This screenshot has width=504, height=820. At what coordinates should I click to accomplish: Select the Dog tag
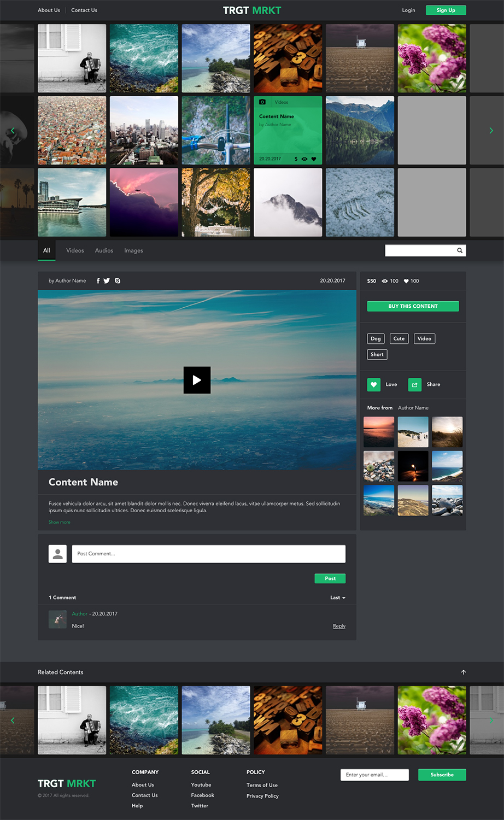click(x=376, y=338)
